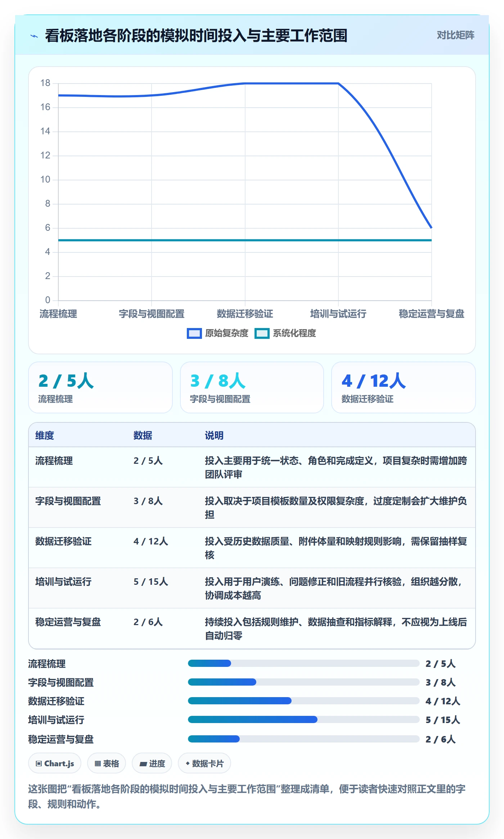Click the 数据迁移验证 x-axis label on chart

click(245, 314)
